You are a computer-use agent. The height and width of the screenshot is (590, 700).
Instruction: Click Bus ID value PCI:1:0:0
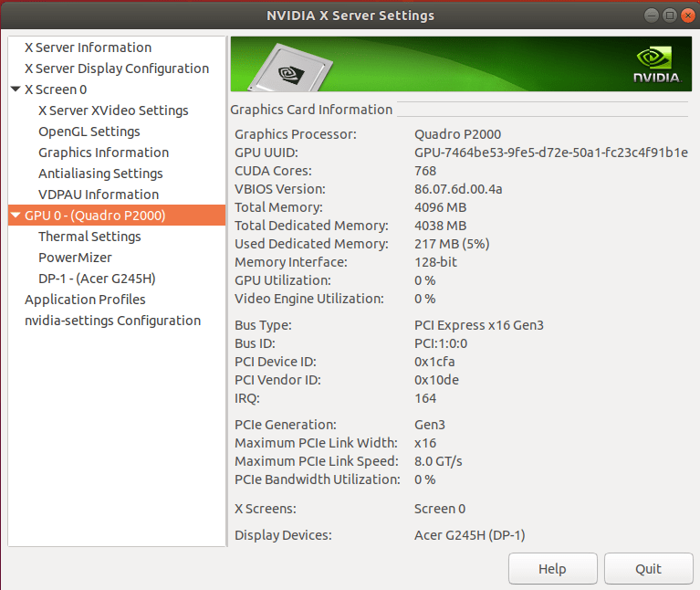pyautogui.click(x=441, y=343)
